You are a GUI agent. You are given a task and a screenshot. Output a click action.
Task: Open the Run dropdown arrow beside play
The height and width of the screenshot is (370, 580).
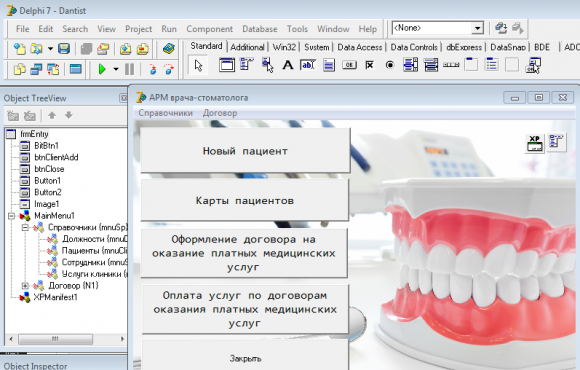pyautogui.click(x=116, y=69)
